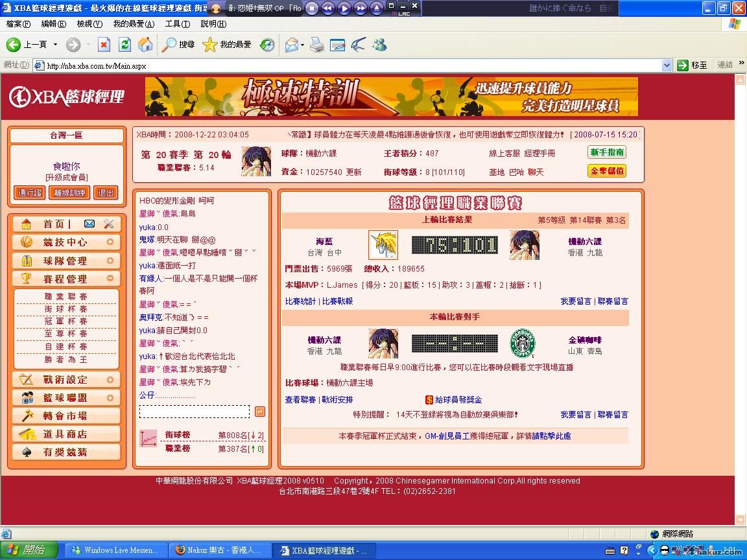Open the 有獎競猜 sidebar item
The height and width of the screenshot is (560, 747).
66,452
